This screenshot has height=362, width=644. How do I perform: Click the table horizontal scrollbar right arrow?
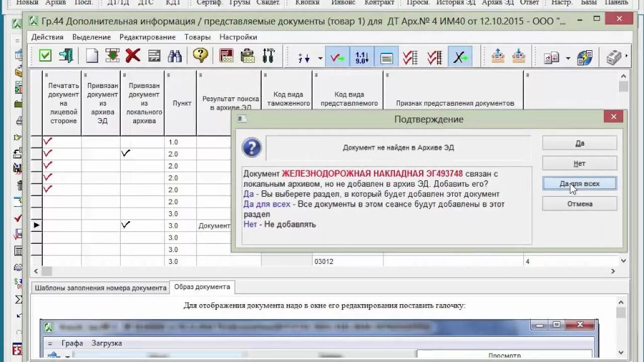click(613, 271)
